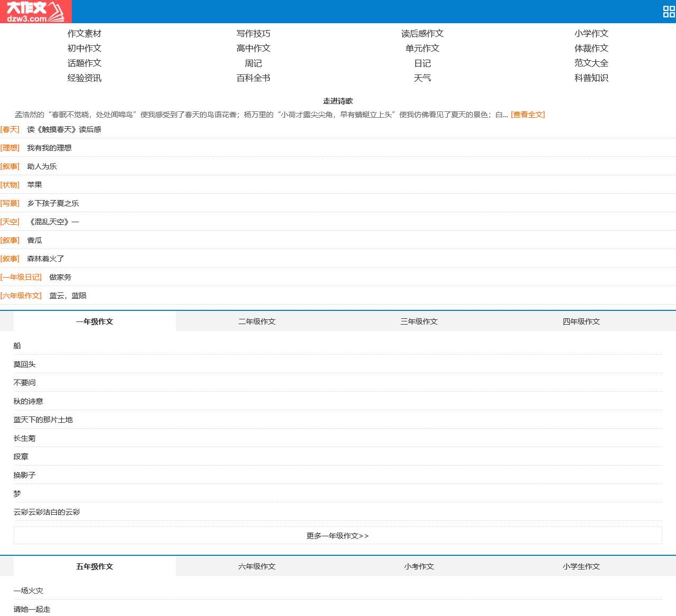Screen dimensions: 676x616
Task: Open the grid menu icon in header
Action: click(669, 12)
